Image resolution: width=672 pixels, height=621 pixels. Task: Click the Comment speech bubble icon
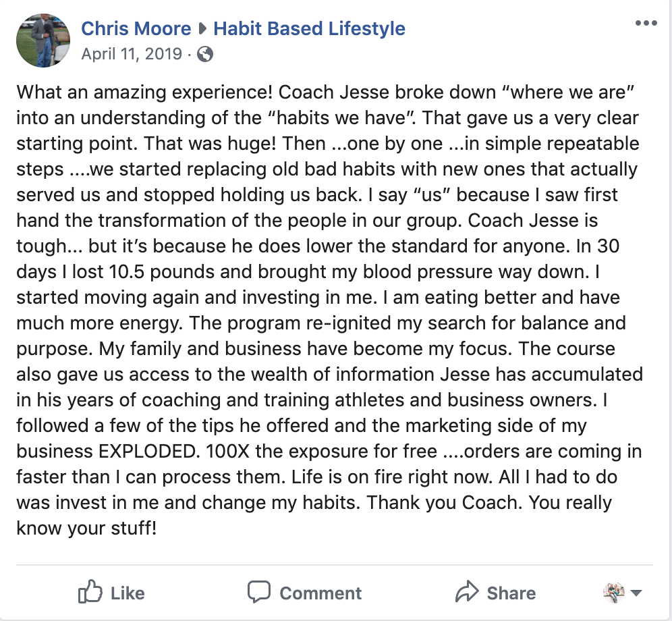259,592
